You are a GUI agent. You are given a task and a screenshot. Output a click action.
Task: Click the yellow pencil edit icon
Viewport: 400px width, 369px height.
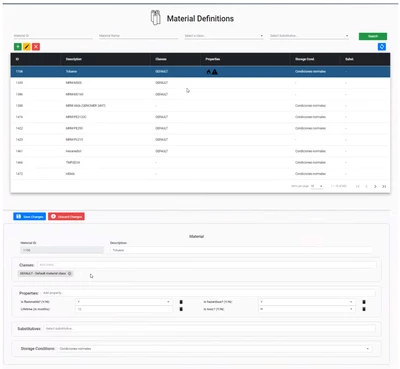(x=27, y=47)
